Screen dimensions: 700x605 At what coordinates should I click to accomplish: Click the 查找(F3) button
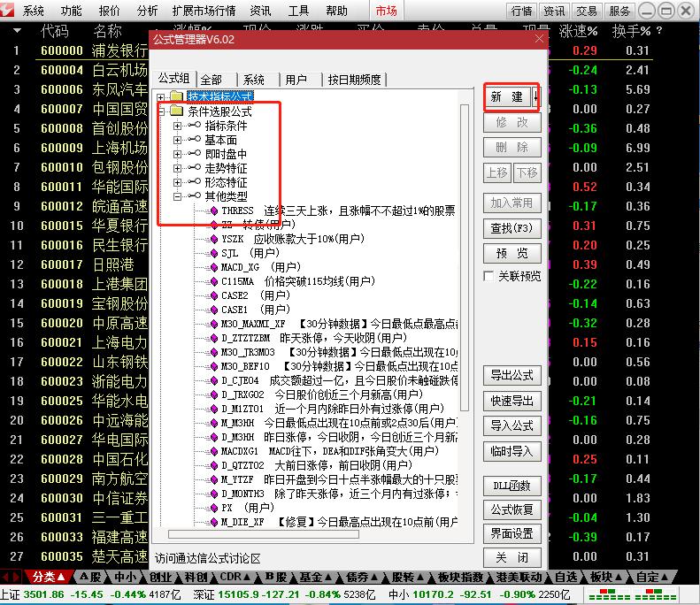click(x=512, y=228)
